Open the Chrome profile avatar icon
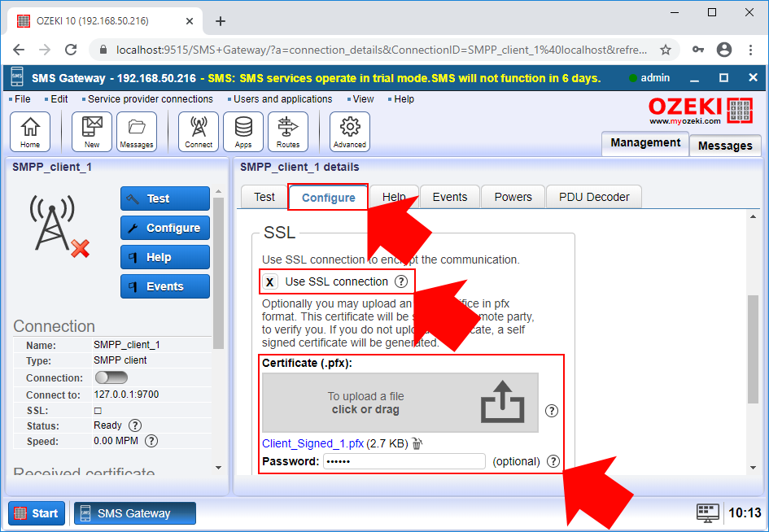This screenshot has height=532, width=769. 724,50
